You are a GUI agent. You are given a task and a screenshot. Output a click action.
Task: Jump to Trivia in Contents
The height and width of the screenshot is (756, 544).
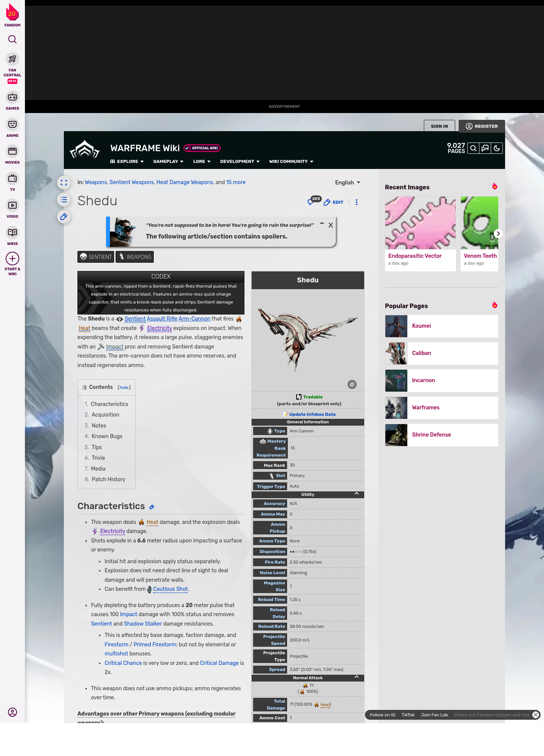[98, 458]
